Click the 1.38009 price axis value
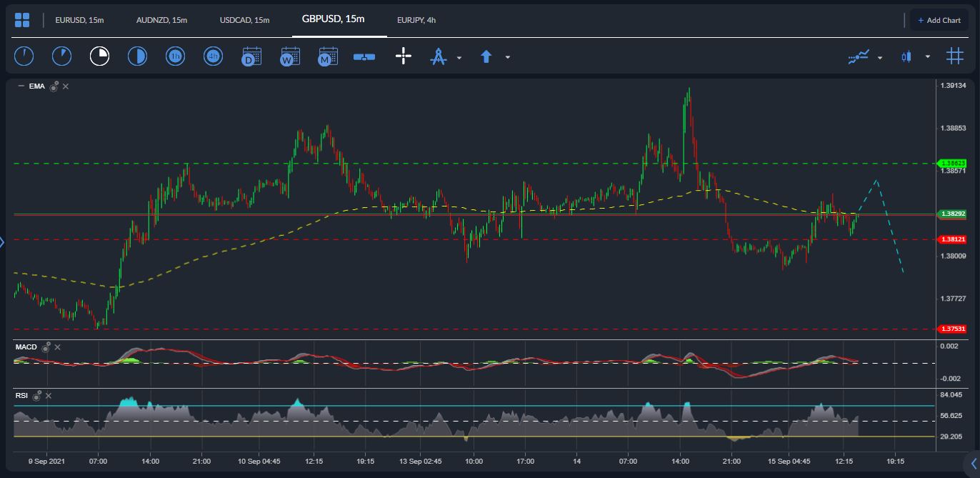 click(x=954, y=256)
